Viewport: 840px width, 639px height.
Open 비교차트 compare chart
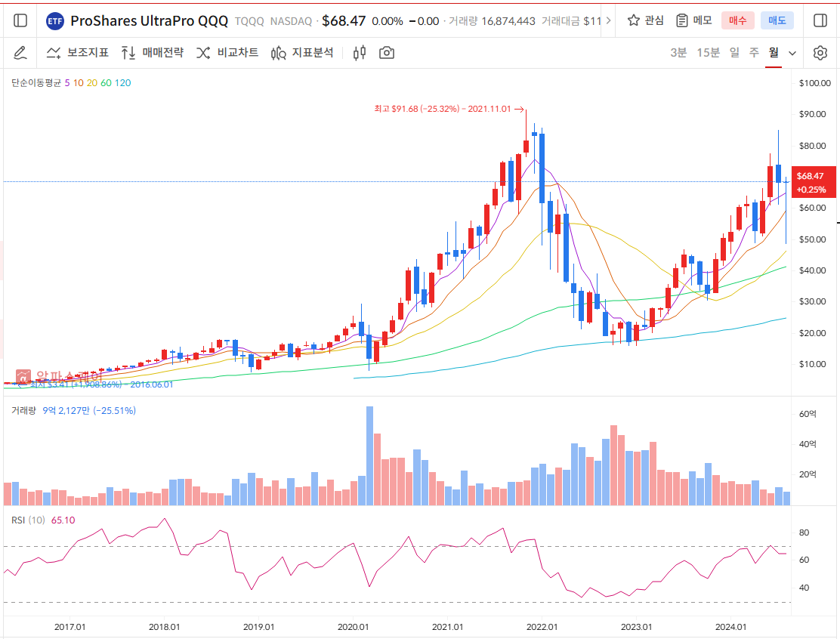pos(227,52)
